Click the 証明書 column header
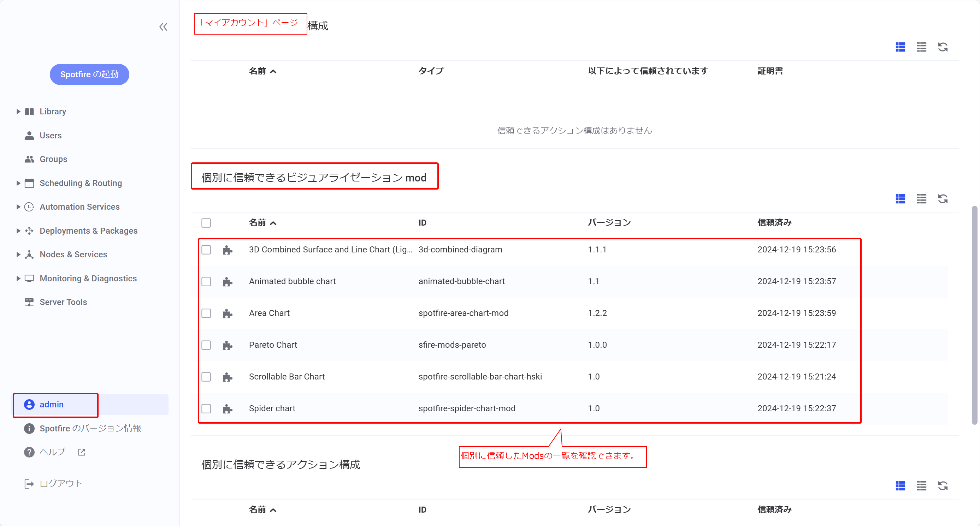This screenshot has width=980, height=526. pos(770,71)
